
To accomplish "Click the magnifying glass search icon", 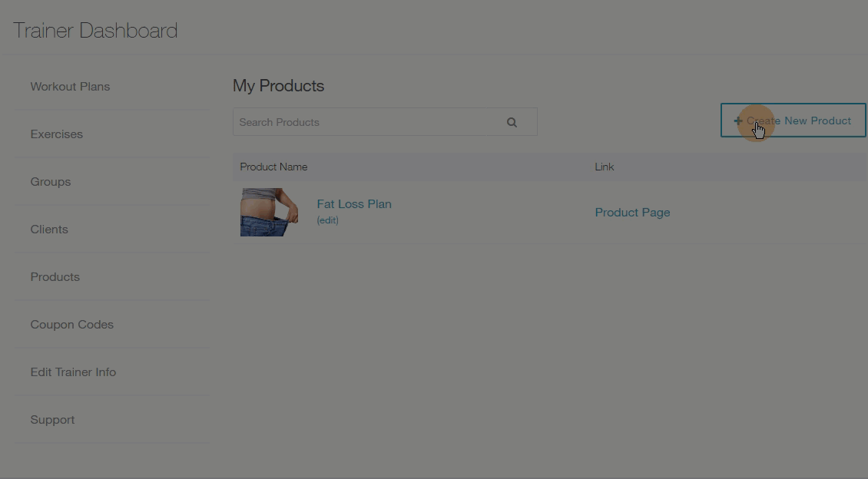I will pos(512,122).
